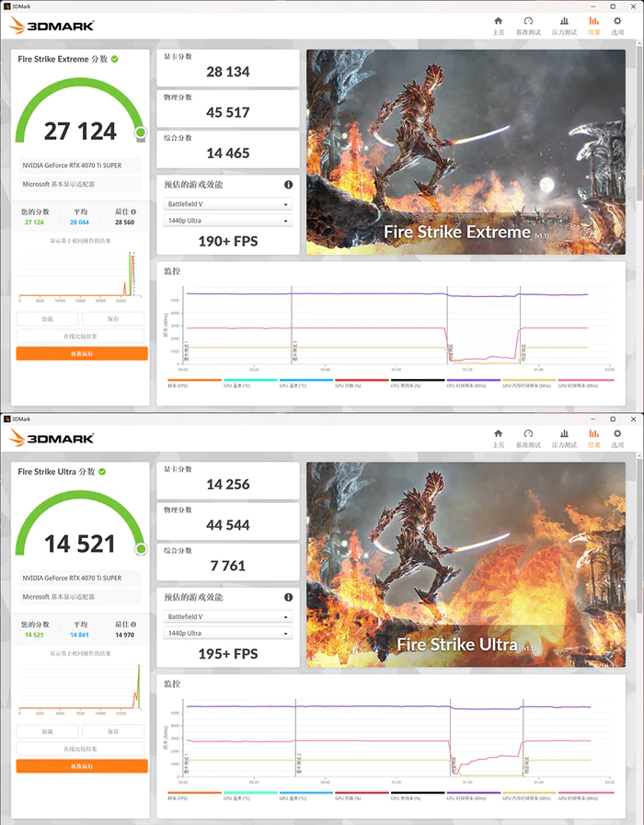Click combined score value 14 465

click(x=228, y=153)
